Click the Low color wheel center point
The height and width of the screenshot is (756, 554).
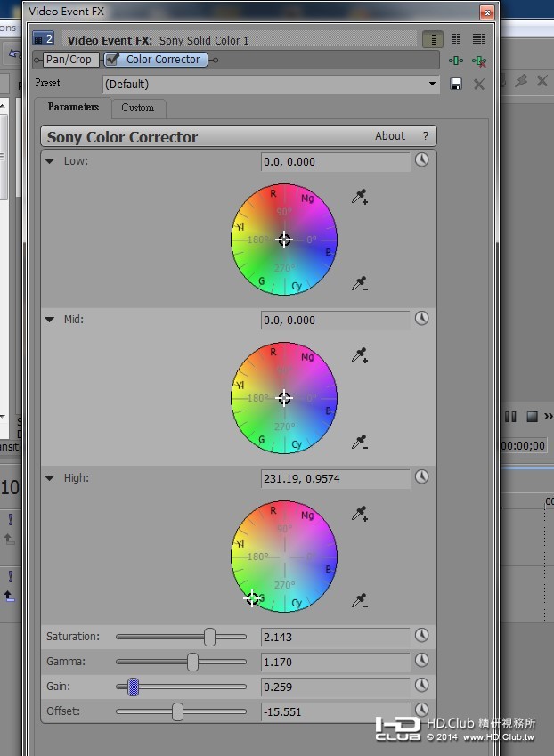click(x=284, y=240)
